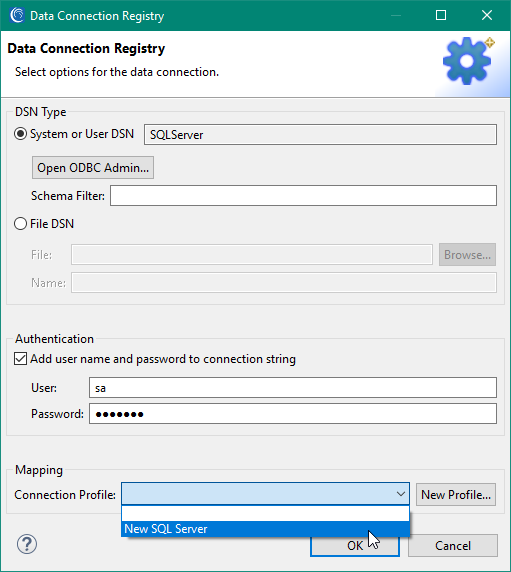
Task: Confirm with the OK button
Action: click(x=355, y=546)
